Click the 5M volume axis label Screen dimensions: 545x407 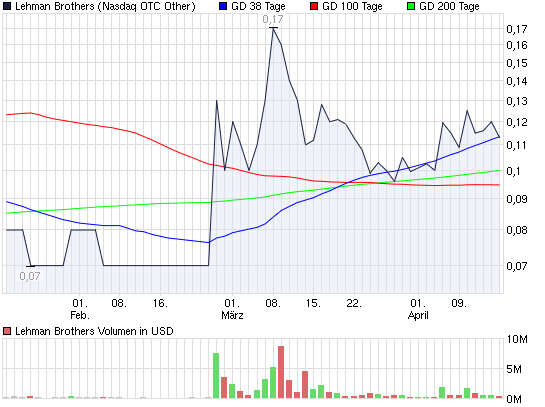coord(514,369)
